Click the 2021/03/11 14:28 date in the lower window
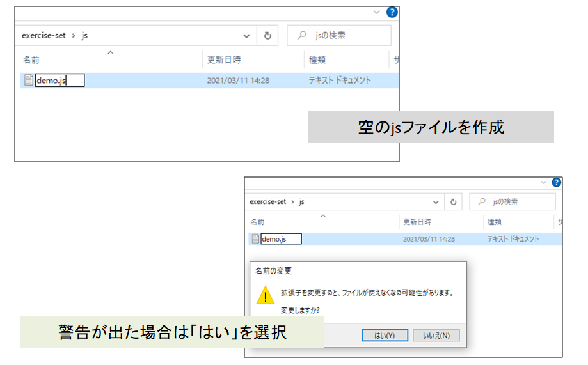Image resolution: width=588 pixels, height=365 pixels. pyautogui.click(x=429, y=239)
